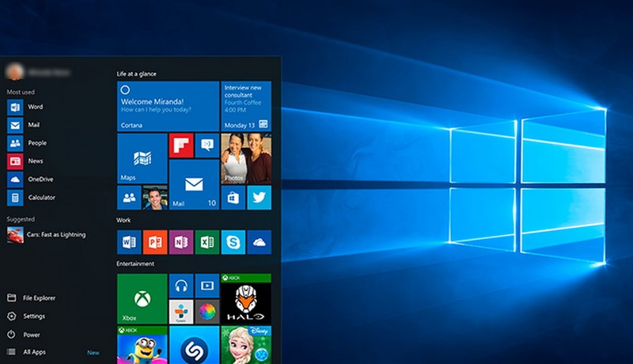Click the Power button

[24, 335]
